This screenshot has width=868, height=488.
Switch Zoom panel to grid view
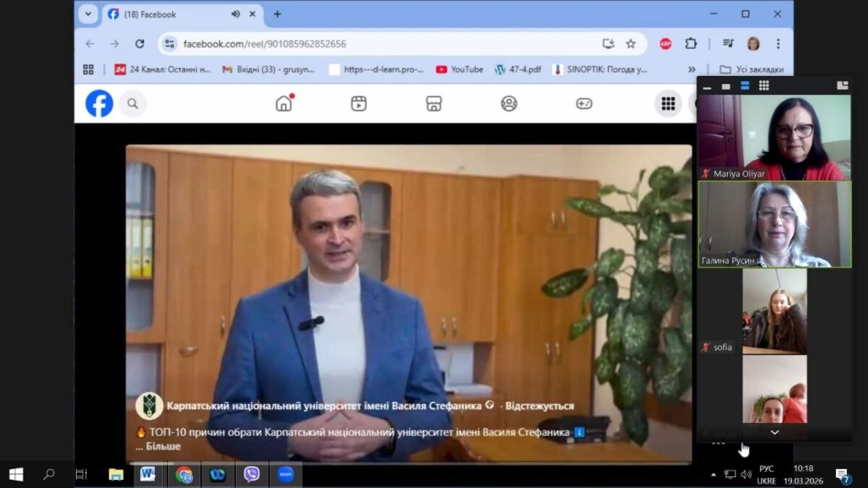764,85
